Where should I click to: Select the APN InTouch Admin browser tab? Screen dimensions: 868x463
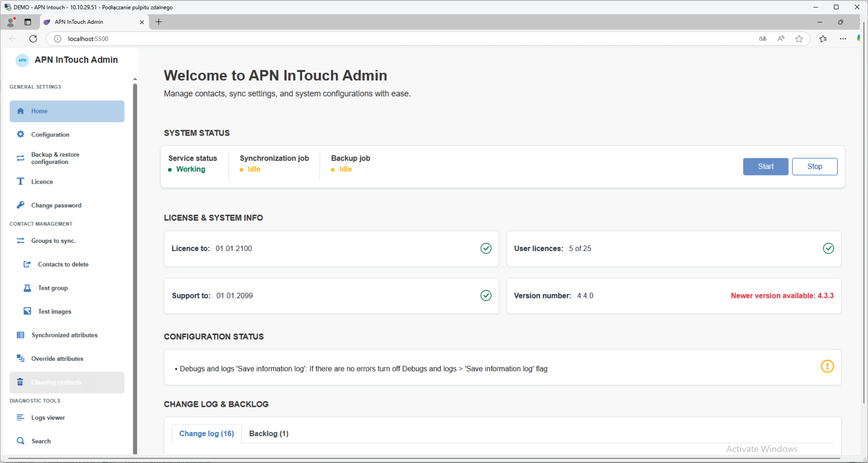pyautogui.click(x=94, y=22)
